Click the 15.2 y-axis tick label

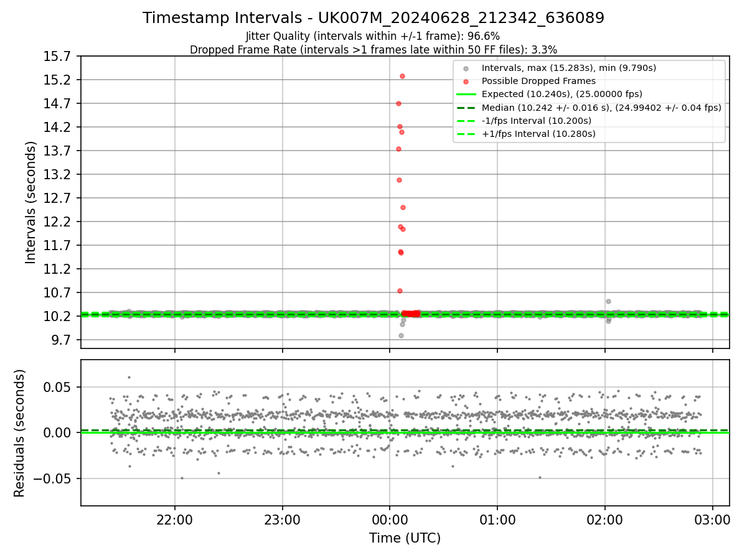[x=57, y=80]
